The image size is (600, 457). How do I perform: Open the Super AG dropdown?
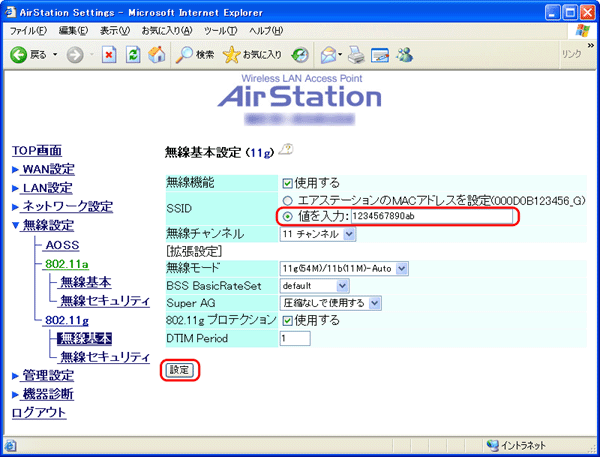tap(331, 303)
